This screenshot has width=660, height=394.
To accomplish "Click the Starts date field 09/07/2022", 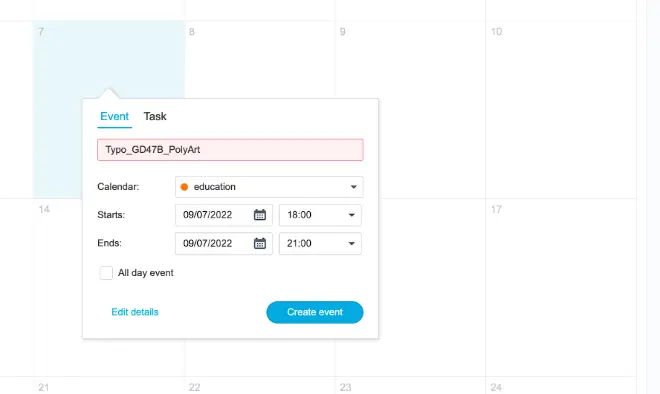I will [224, 215].
